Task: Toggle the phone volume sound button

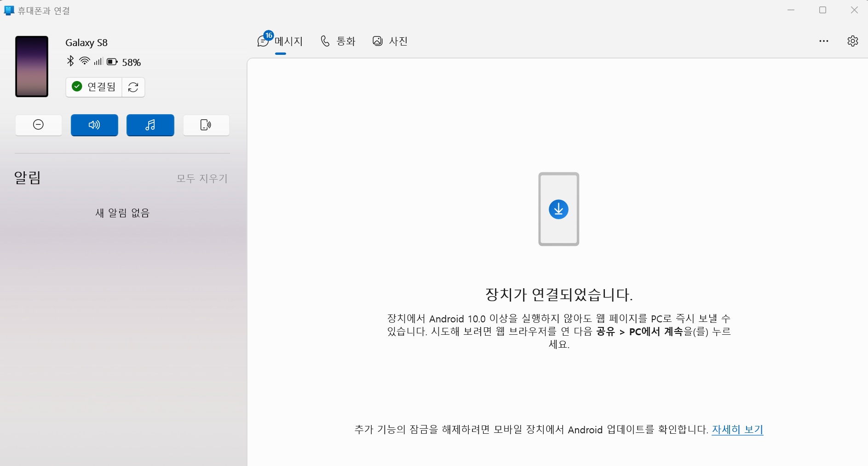Action: pos(94,125)
